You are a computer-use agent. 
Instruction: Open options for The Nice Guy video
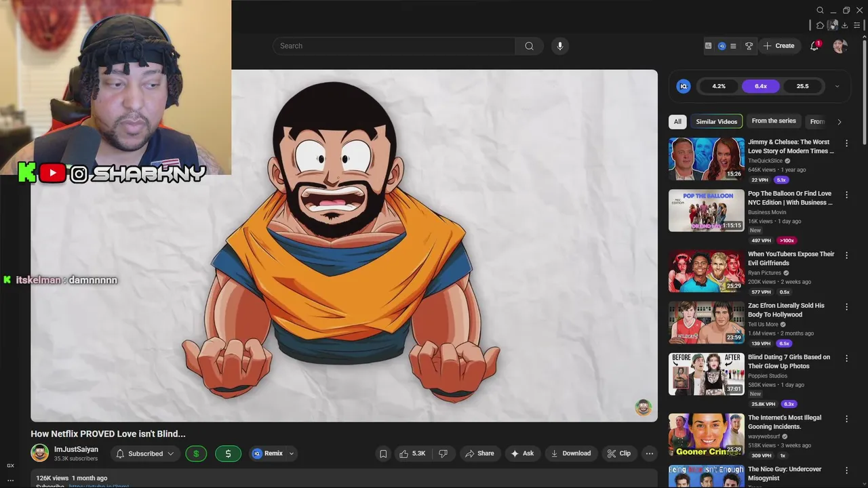pyautogui.click(x=846, y=470)
